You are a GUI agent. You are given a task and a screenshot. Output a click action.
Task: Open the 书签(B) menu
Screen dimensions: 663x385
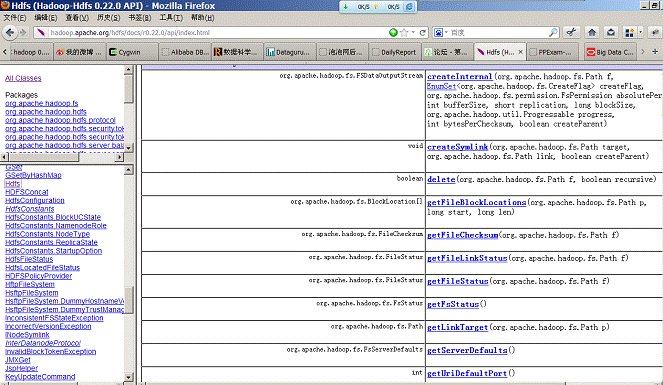[x=140, y=18]
